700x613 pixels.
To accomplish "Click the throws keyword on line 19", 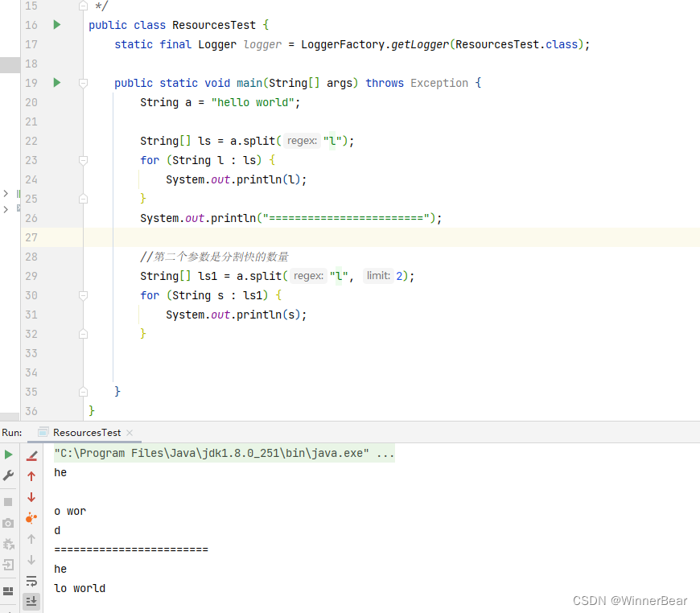I will [385, 83].
